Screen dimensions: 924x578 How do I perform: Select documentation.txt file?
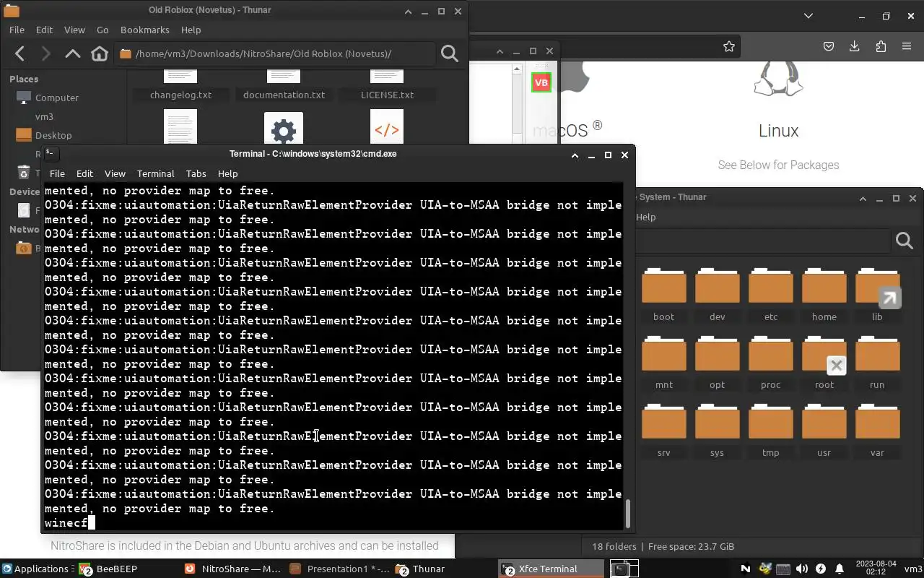(x=284, y=95)
